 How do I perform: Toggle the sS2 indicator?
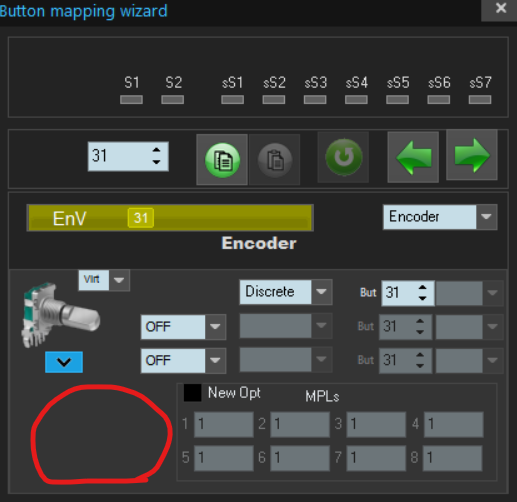tap(274, 100)
